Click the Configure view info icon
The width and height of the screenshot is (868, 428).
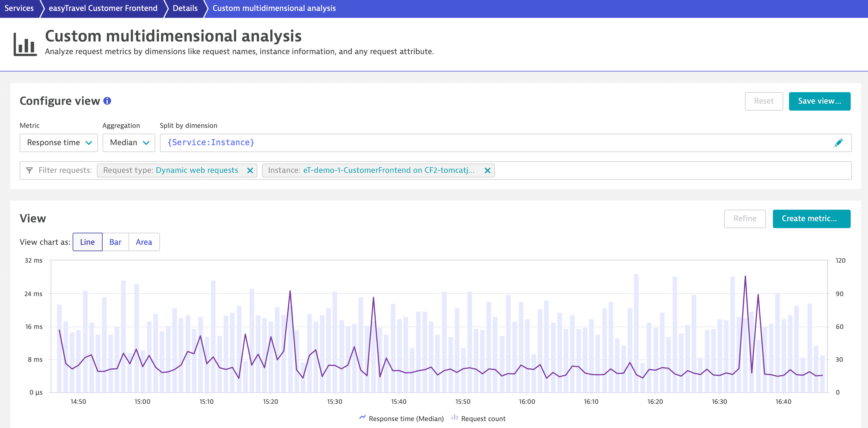107,101
